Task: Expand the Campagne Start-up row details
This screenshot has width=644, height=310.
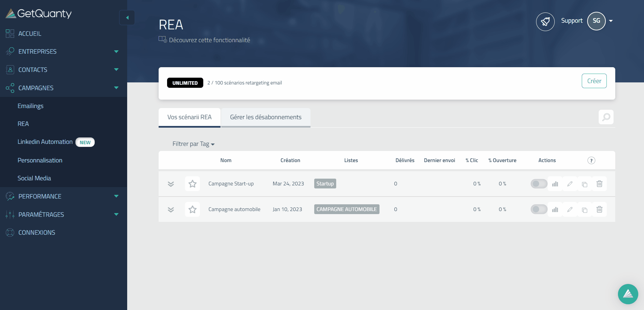Action: [x=171, y=184]
